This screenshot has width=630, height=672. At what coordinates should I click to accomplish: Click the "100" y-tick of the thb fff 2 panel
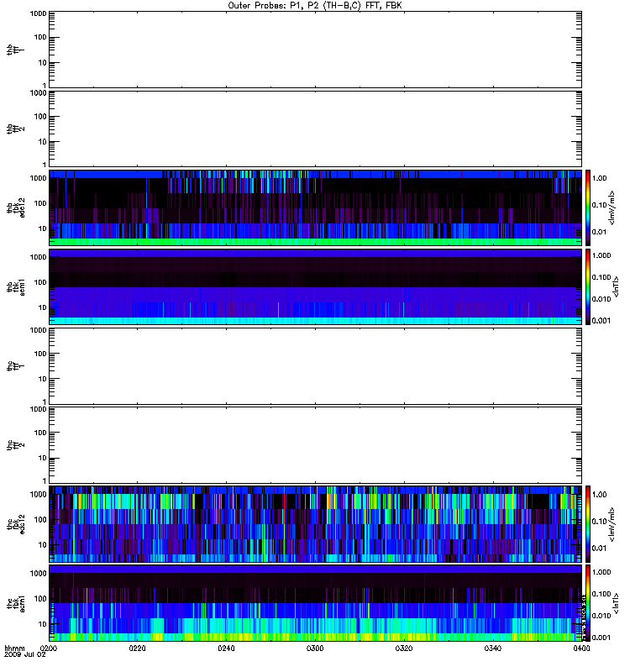(40, 117)
